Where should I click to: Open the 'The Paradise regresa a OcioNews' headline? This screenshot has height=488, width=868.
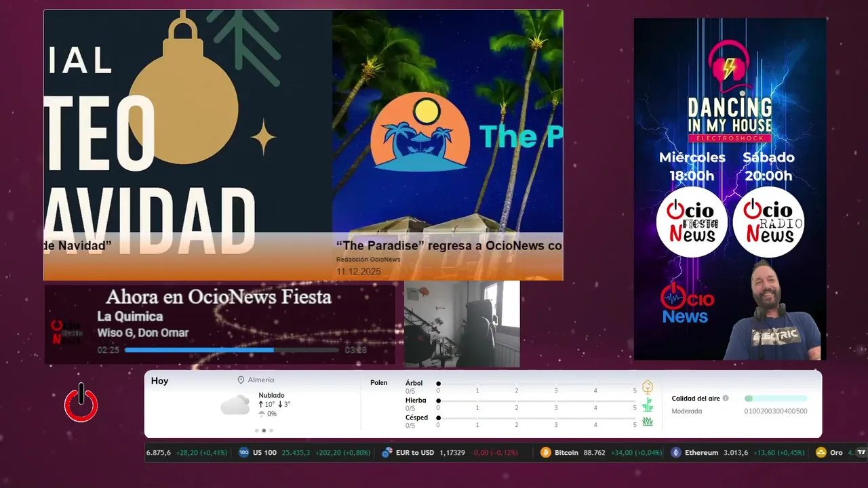point(449,245)
